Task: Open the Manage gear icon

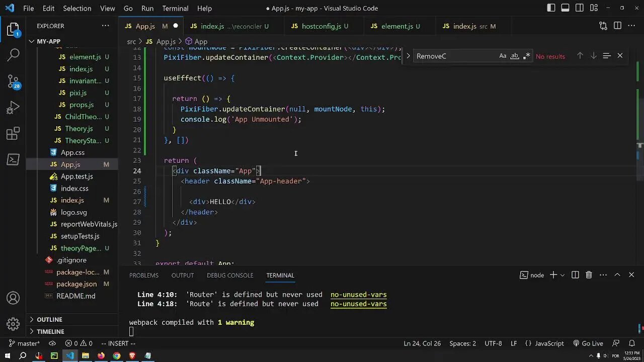Action: click(x=13, y=324)
